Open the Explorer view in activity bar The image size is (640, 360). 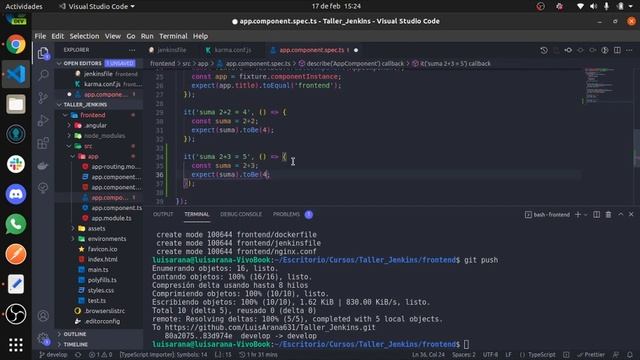click(43, 53)
